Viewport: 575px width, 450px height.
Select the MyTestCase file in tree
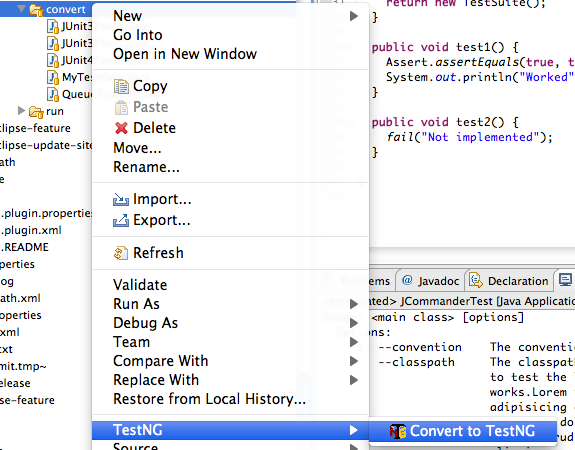pyautogui.click(x=70, y=77)
